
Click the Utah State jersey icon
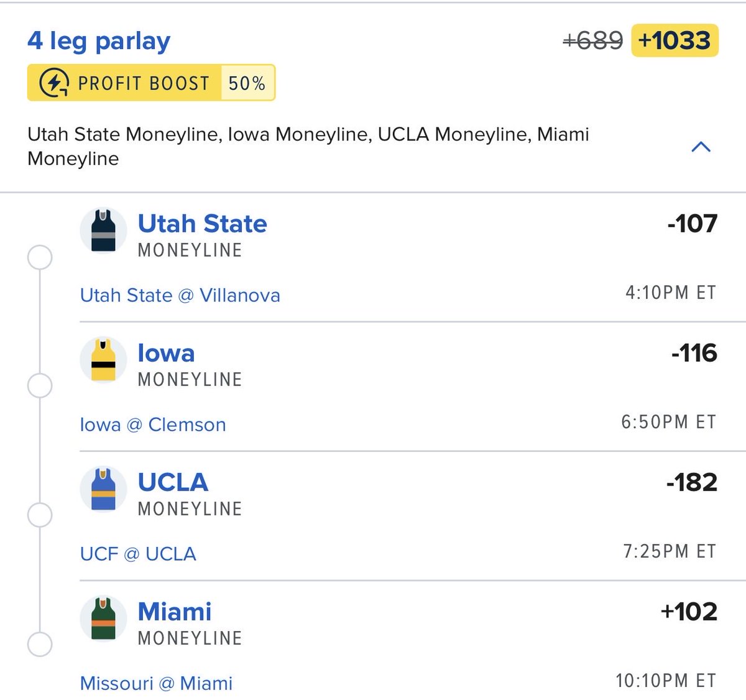pyautogui.click(x=103, y=231)
